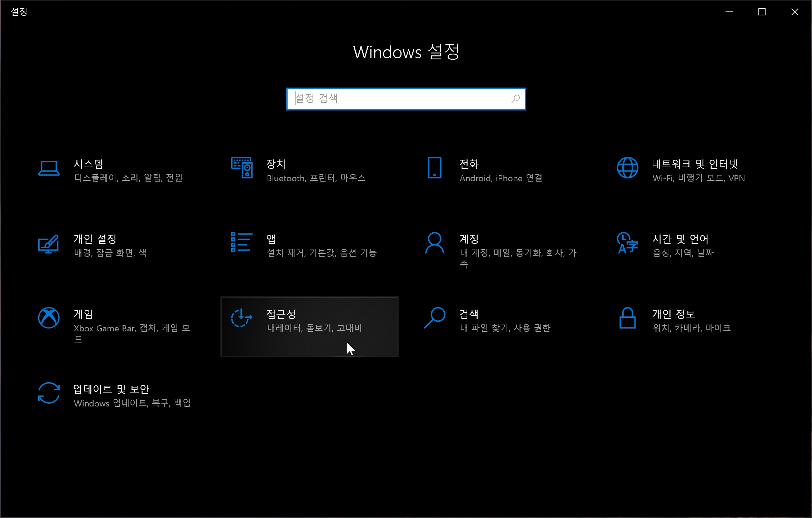Open Ease of Access (접근성) icon

[242, 318]
